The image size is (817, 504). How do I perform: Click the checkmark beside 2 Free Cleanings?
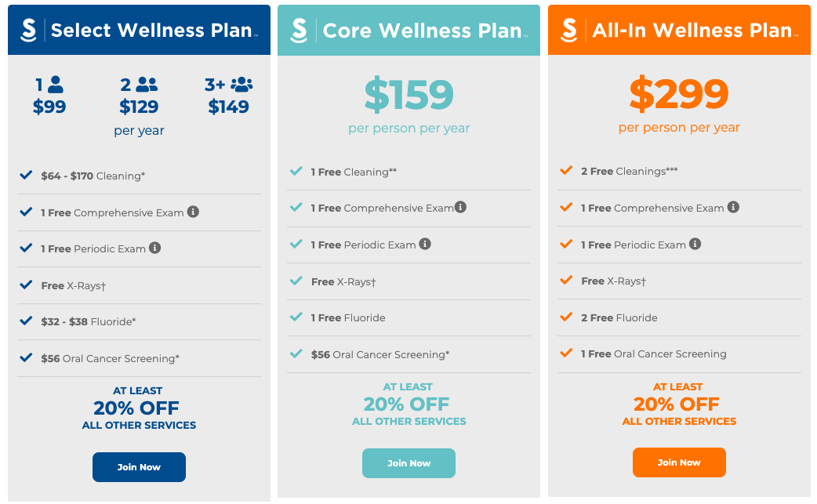566,171
